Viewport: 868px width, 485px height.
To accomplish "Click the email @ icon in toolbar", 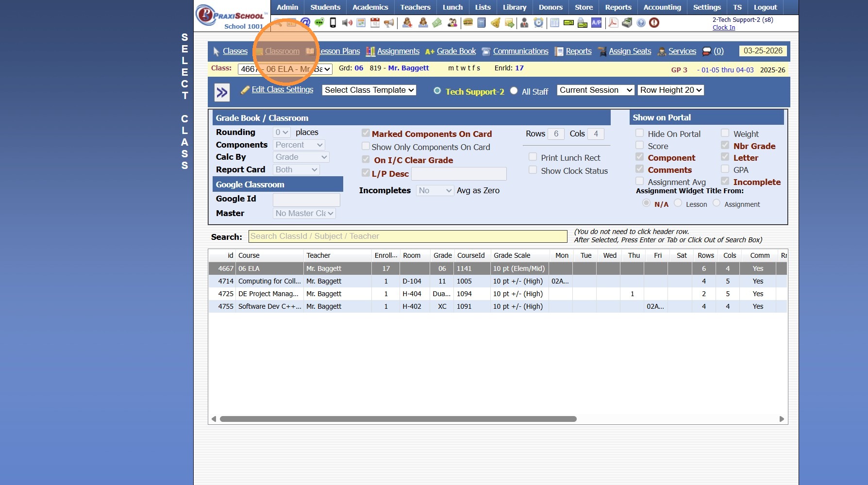I will [305, 22].
